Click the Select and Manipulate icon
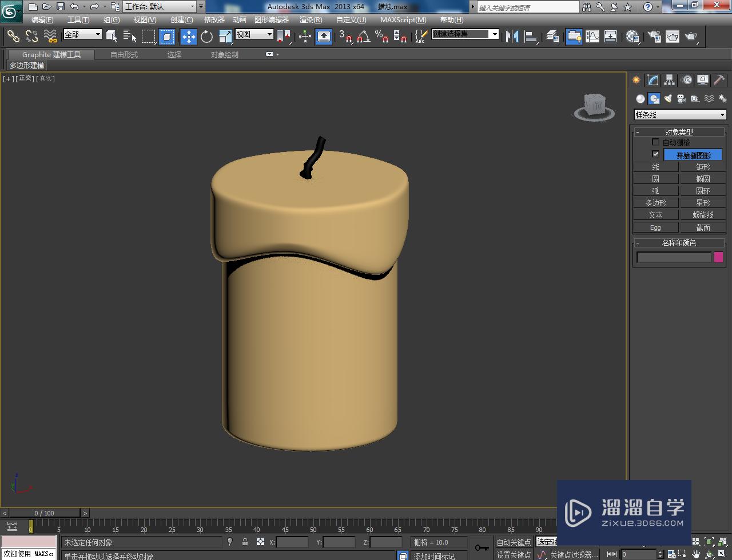Screen dimensions: 732x560 click(305, 37)
